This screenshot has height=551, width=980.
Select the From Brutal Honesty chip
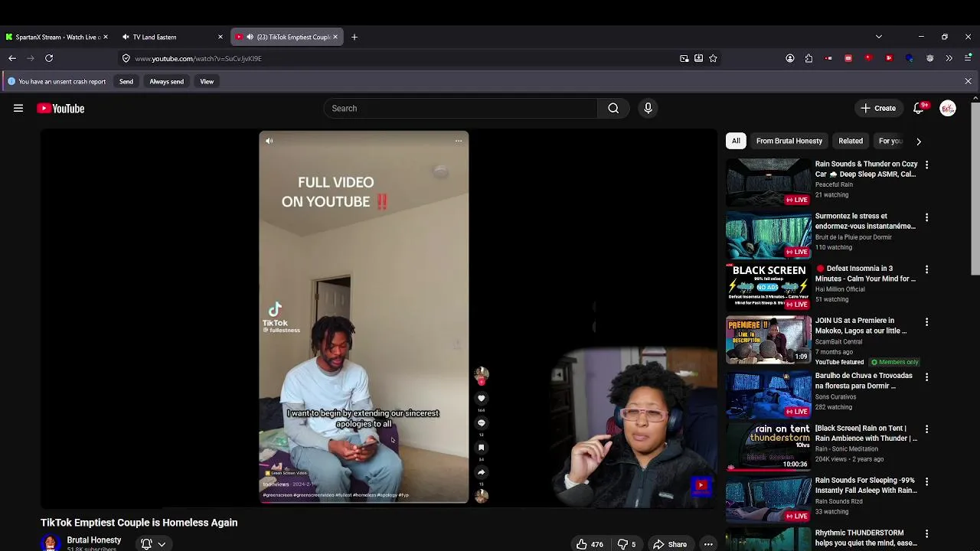coord(789,141)
